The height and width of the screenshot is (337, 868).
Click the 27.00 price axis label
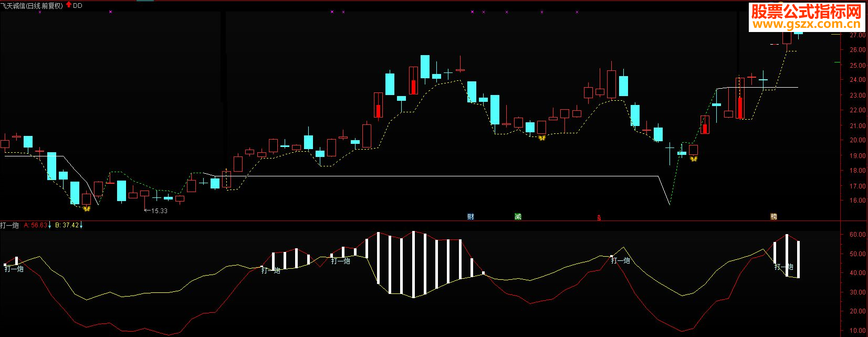point(857,35)
